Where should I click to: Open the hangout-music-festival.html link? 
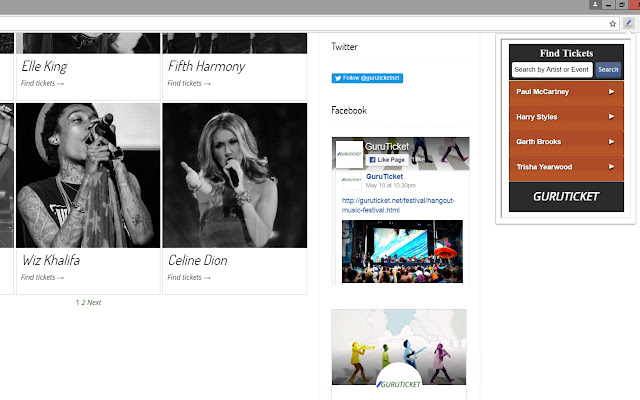pyautogui.click(x=398, y=205)
